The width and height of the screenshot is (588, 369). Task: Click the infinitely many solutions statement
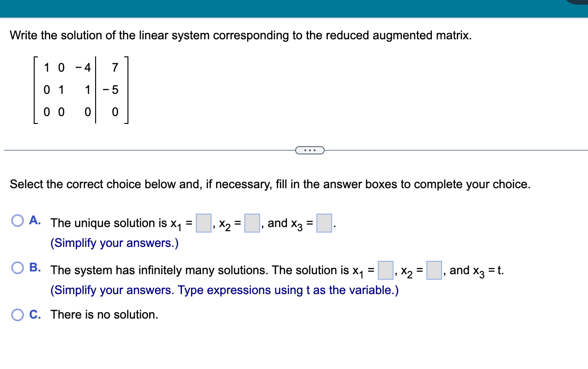point(185,270)
